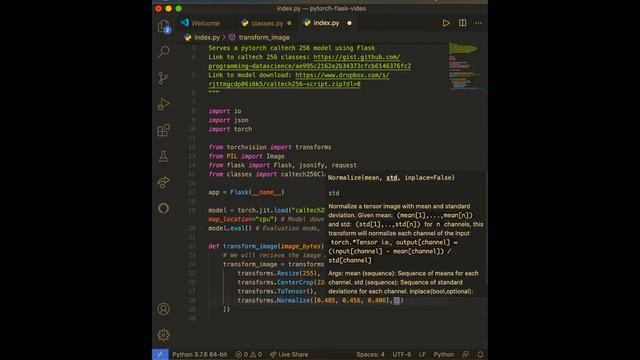
Task: Change indentation via Spaces: 4
Action: click(x=370, y=354)
